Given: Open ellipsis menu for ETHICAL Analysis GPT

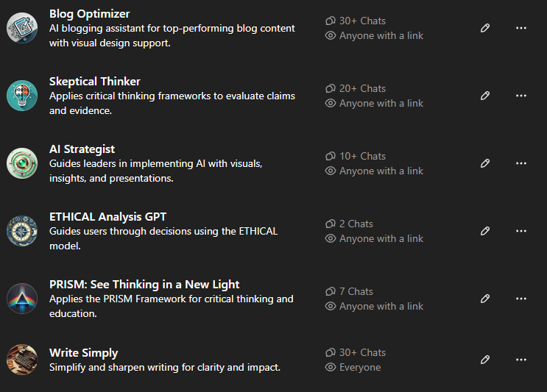Looking at the screenshot, I should 521,231.
